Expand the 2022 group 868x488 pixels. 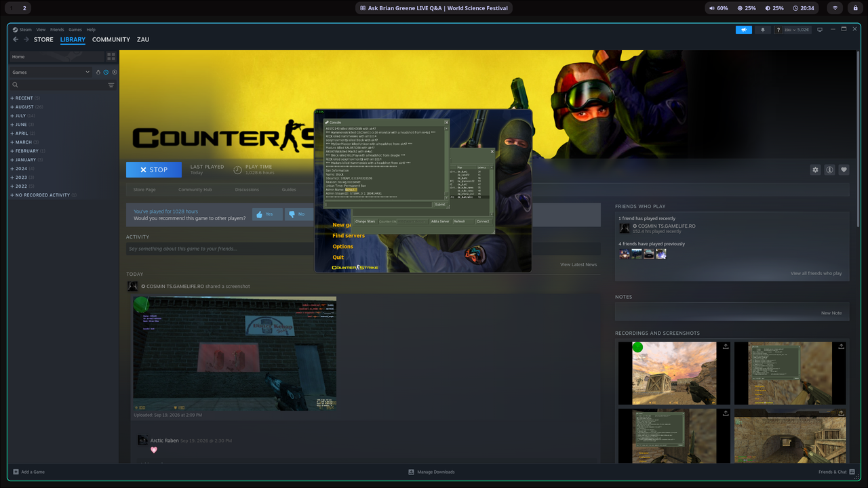click(x=22, y=186)
